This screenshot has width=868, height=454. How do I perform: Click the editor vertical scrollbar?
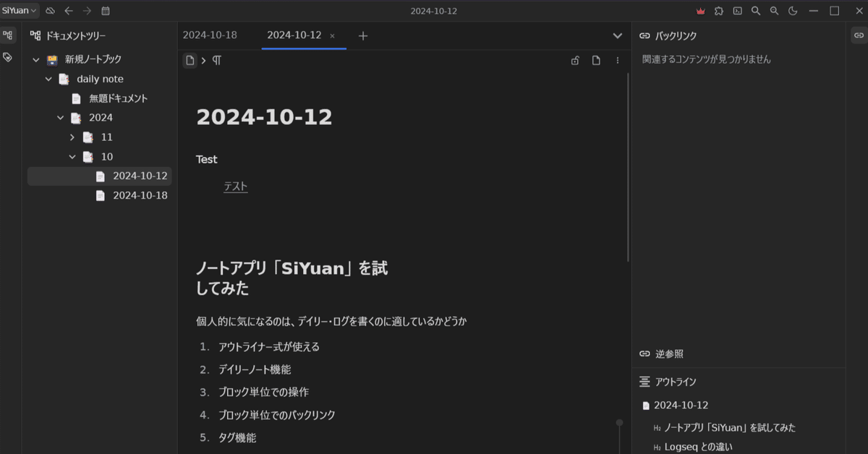(628, 166)
